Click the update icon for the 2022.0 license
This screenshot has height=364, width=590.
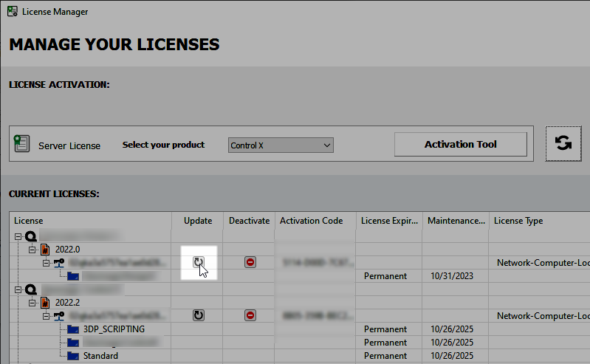click(198, 262)
